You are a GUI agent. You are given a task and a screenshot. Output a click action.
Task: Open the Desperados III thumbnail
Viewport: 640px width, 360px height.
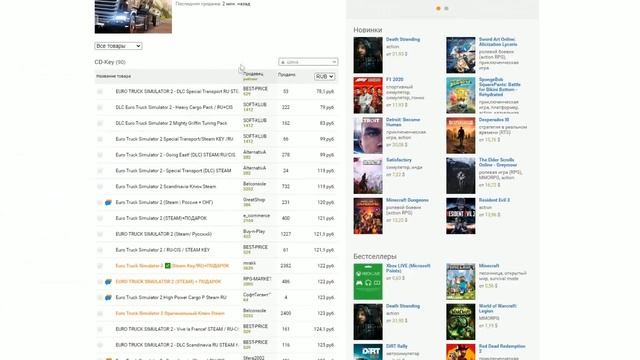pos(460,136)
